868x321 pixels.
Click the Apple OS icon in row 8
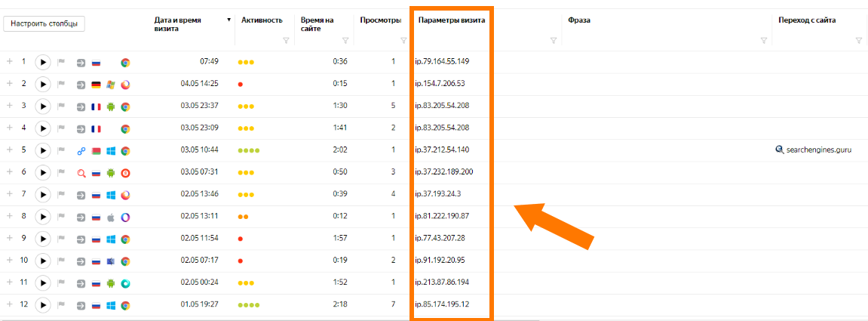tap(111, 217)
